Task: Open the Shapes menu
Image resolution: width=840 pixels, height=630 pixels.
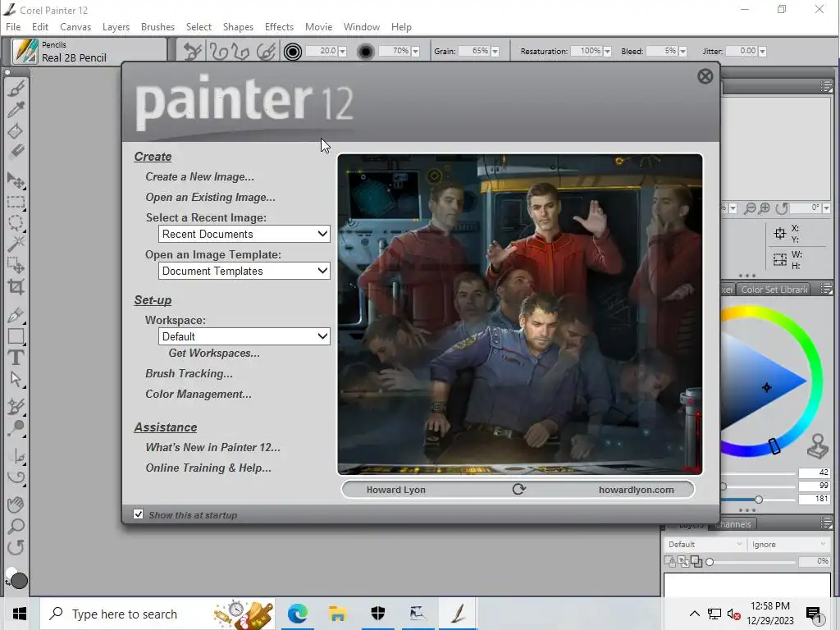Action: [238, 27]
